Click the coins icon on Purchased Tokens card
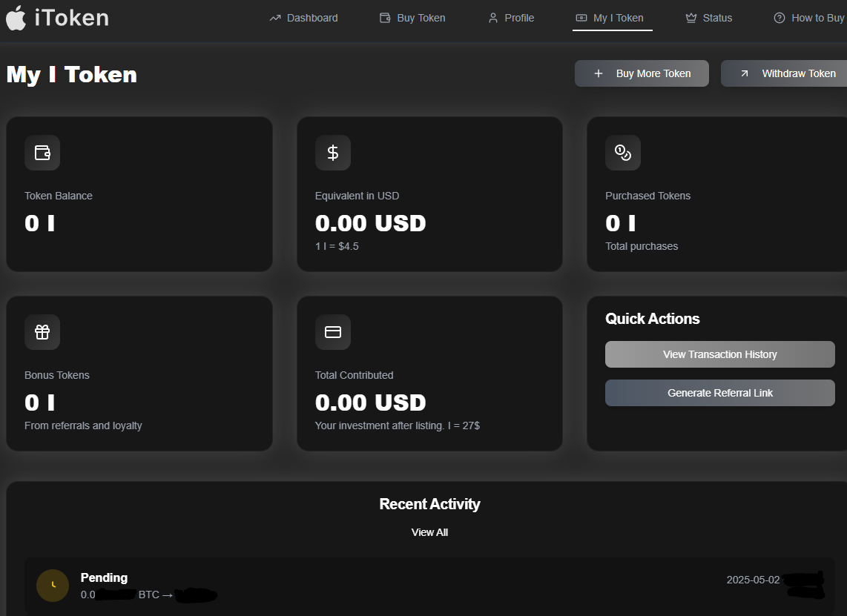Viewport: 847px width, 616px height. [623, 153]
